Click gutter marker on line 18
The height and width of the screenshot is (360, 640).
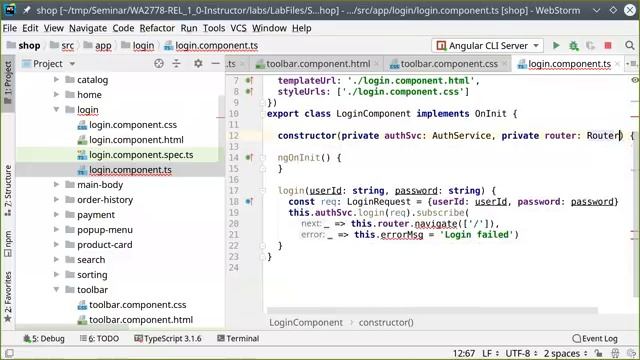[249, 202]
